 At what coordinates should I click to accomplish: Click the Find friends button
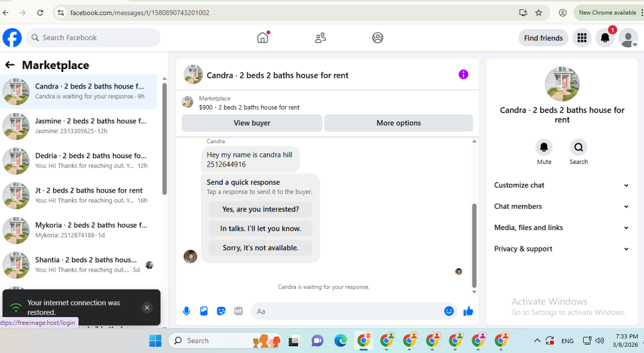click(543, 37)
